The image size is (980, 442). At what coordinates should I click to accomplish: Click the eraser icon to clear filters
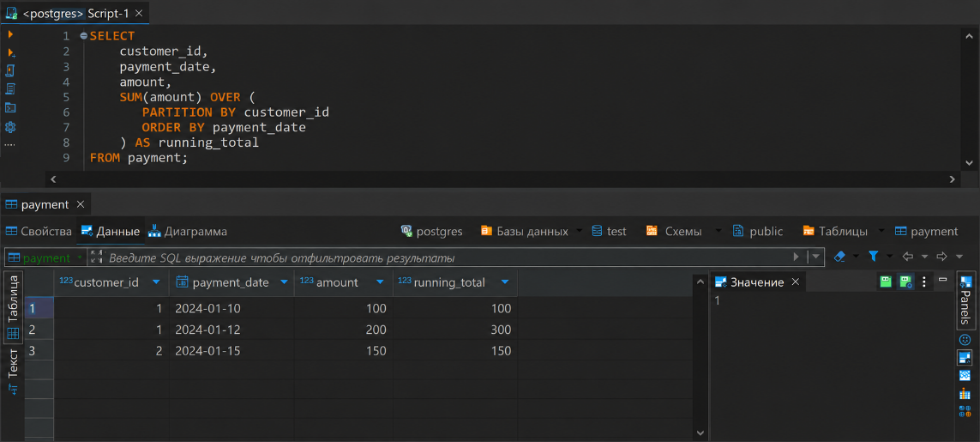(x=840, y=257)
